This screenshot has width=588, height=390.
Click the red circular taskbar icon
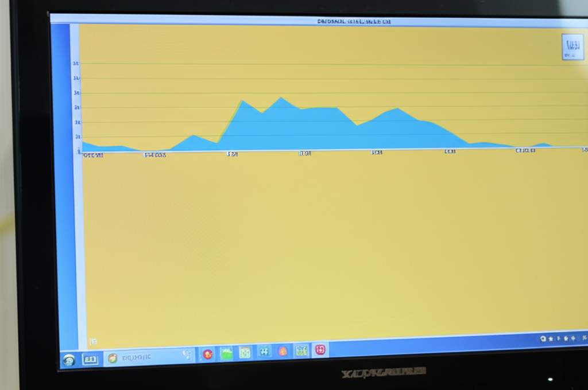coord(207,354)
